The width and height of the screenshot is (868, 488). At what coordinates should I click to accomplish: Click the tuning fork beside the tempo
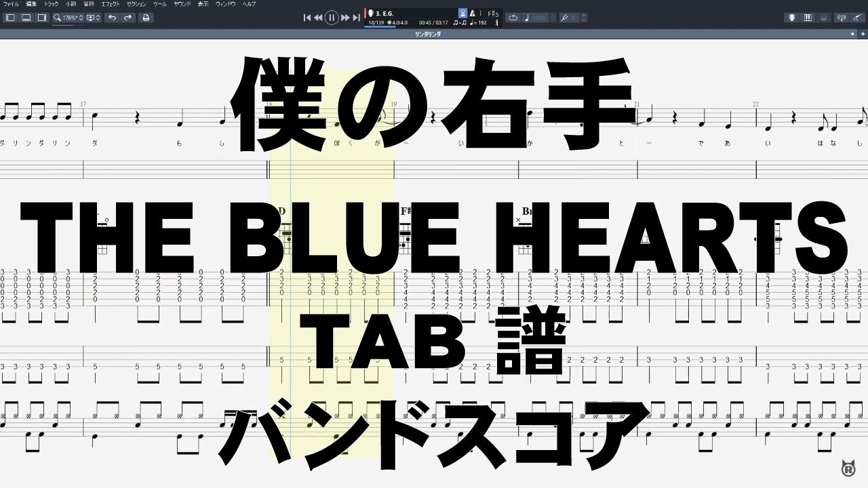coord(497,22)
